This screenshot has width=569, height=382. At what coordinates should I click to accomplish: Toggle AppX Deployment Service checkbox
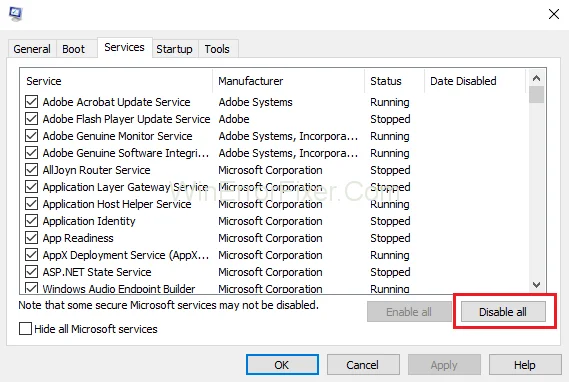[32, 255]
